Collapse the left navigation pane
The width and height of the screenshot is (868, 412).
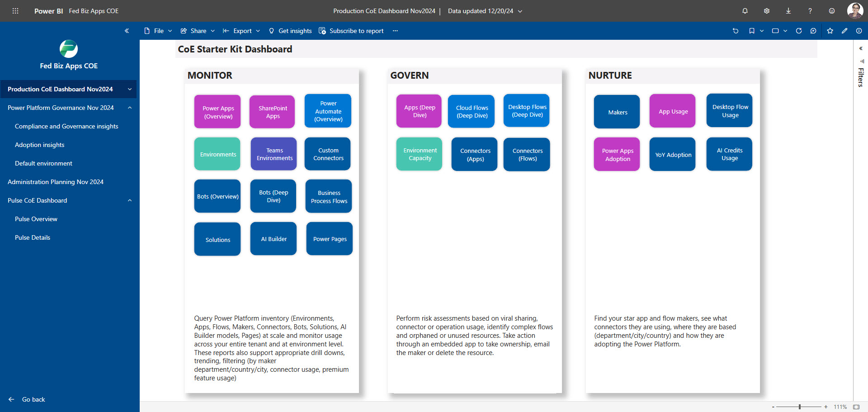point(127,31)
